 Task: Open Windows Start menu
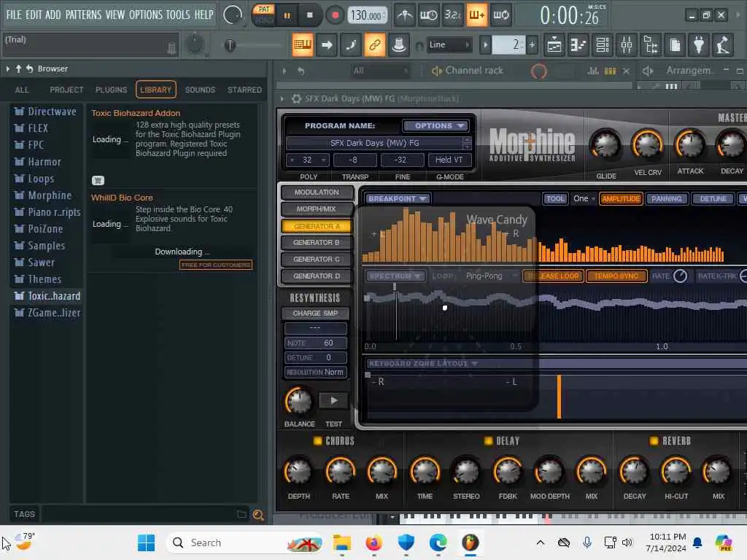[146, 542]
